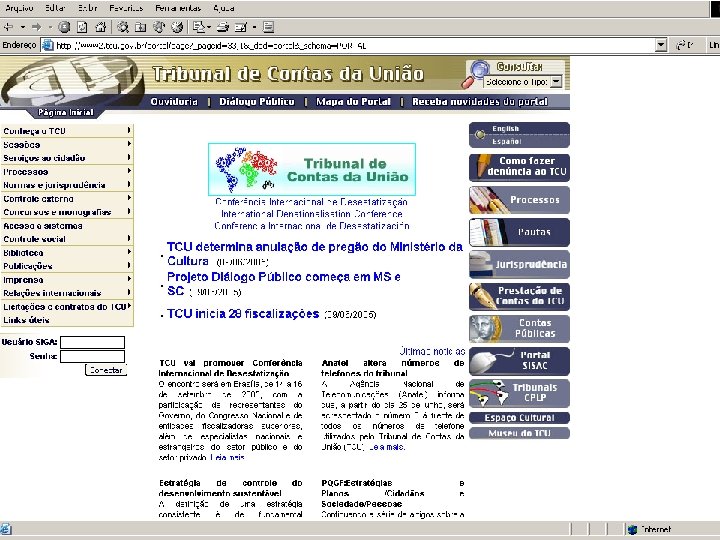This screenshot has height=540, width=720.
Task: Open 'Prestação de Contas do TCU' banner
Action: [x=519, y=296]
